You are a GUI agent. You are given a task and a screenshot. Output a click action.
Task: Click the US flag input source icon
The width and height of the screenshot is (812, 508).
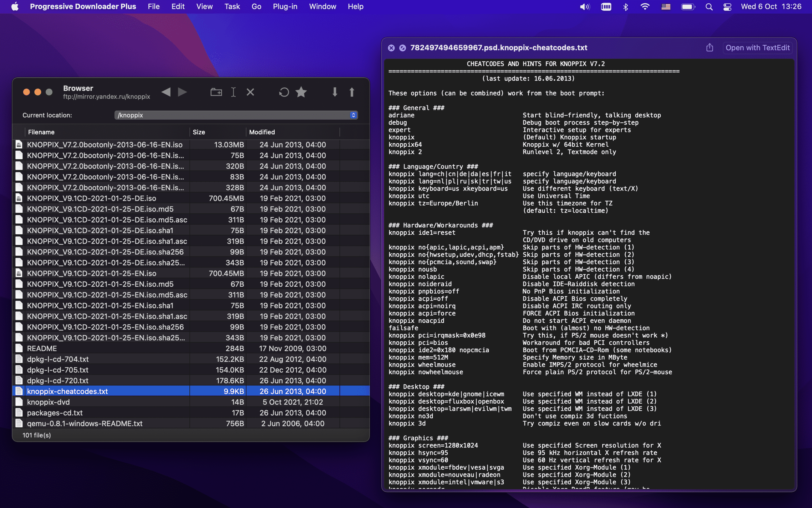pos(666,7)
